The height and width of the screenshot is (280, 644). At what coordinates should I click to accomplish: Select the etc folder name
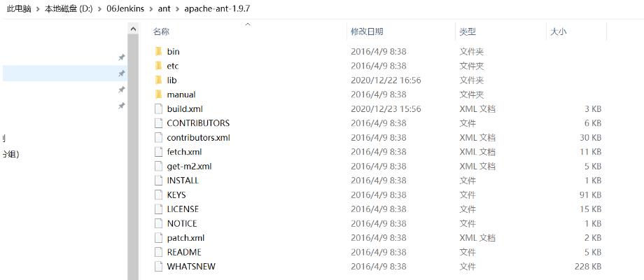[172, 66]
